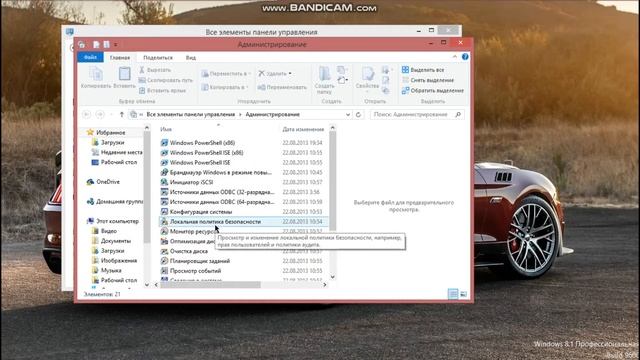Click Выделить все in the ribbon

[423, 70]
